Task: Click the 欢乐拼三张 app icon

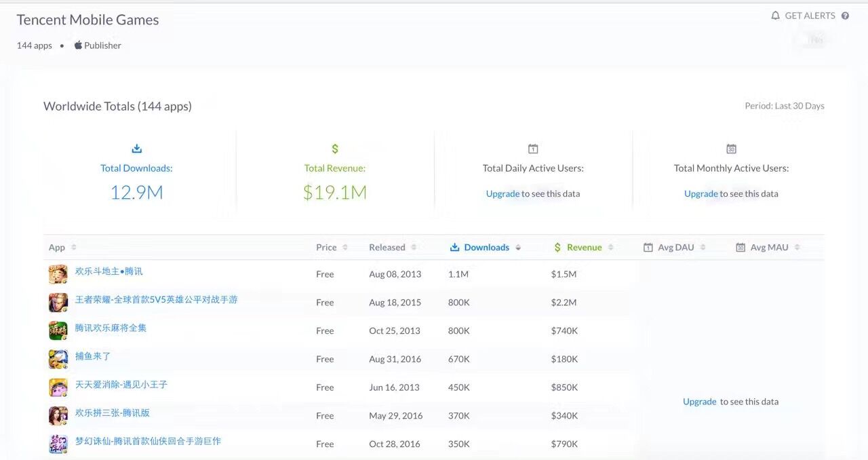Action: point(58,415)
